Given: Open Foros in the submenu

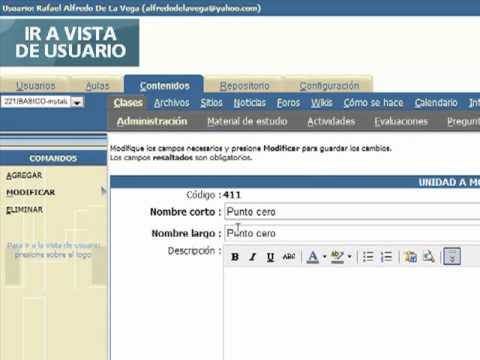Looking at the screenshot, I should tap(288, 103).
